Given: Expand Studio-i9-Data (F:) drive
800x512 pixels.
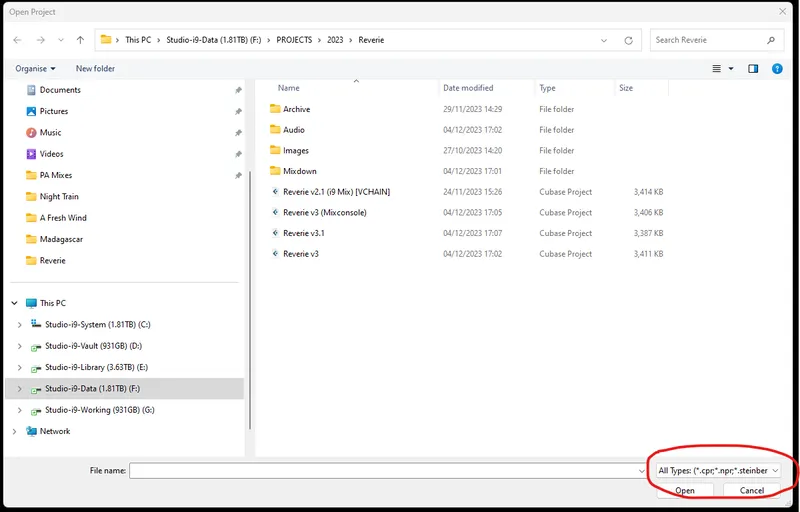Looking at the screenshot, I should click(x=19, y=389).
